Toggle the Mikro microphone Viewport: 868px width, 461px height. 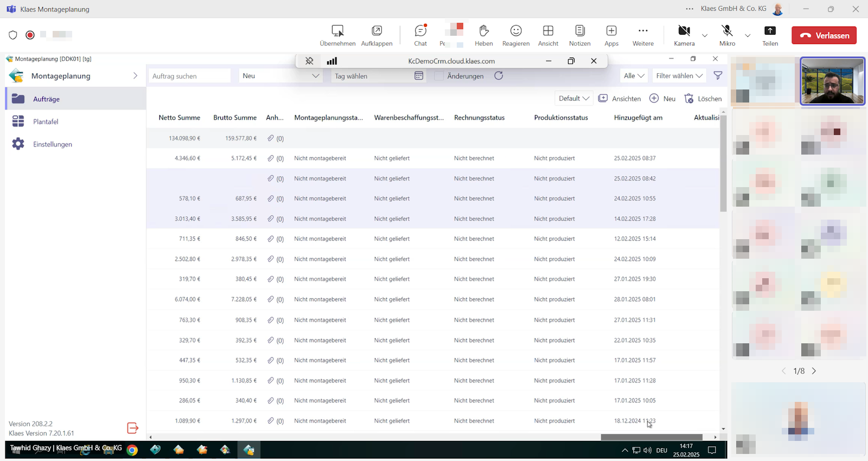click(x=727, y=31)
